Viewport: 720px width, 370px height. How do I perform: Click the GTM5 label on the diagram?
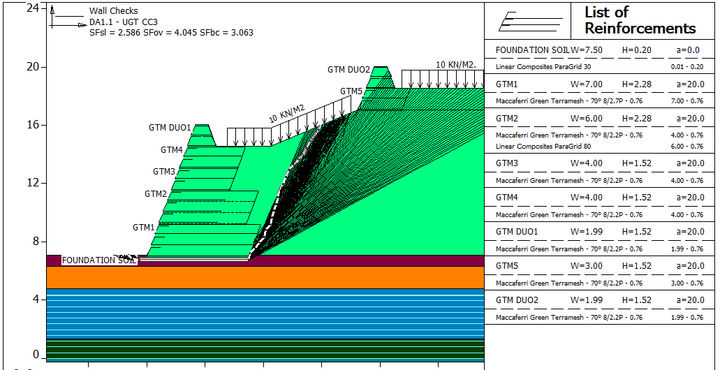coord(352,91)
